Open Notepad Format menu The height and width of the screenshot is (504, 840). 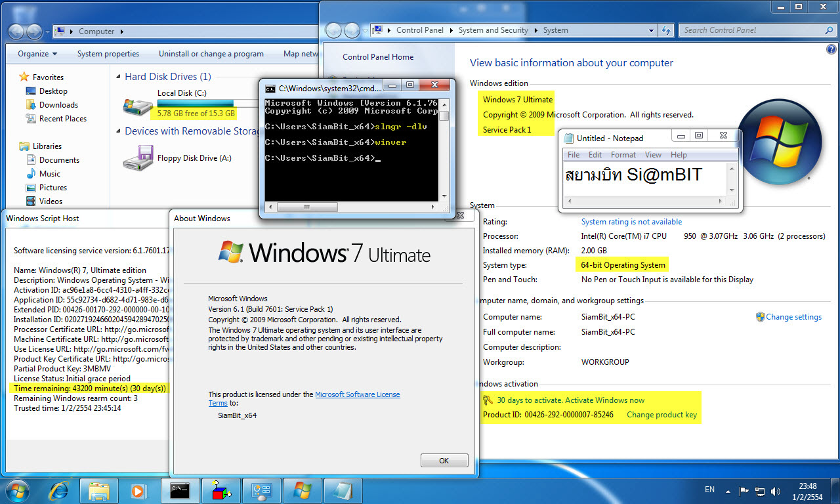623,155
